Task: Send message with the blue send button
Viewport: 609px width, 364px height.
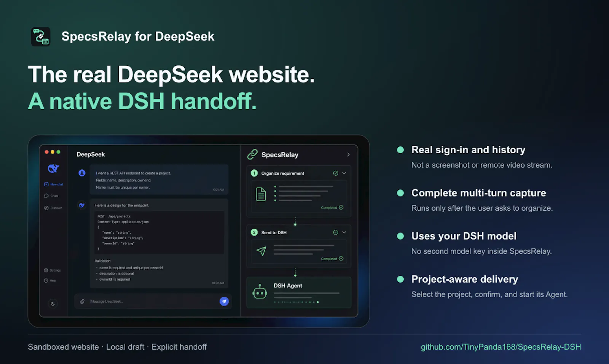Action: [x=224, y=301]
